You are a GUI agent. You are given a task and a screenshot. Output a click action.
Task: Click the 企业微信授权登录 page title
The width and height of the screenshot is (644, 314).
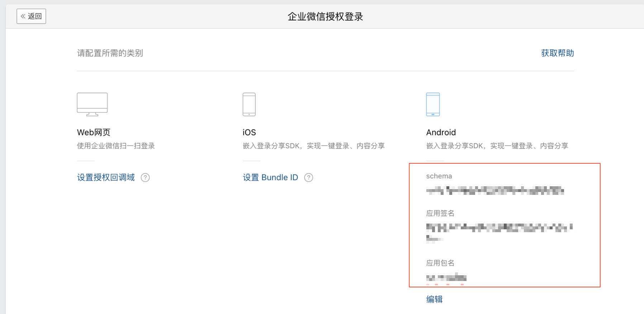[x=325, y=17]
